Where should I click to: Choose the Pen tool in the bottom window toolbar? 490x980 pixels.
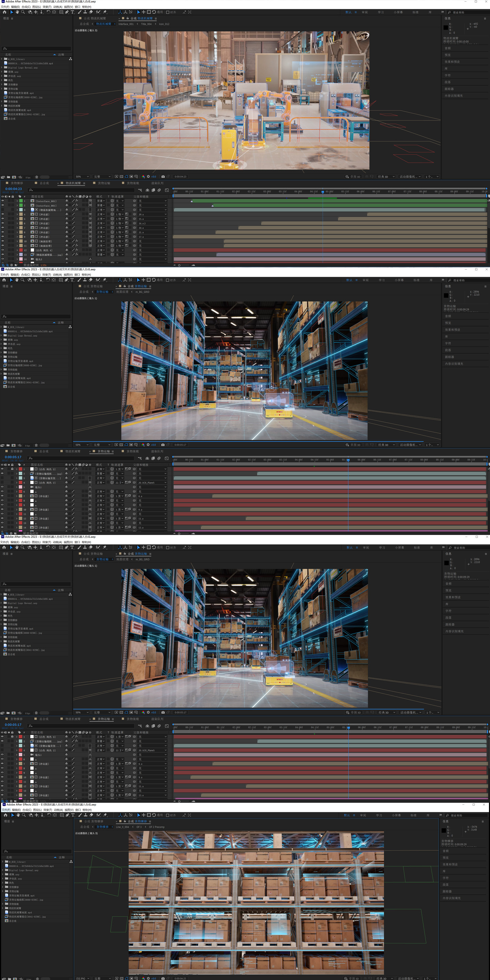coord(67,815)
